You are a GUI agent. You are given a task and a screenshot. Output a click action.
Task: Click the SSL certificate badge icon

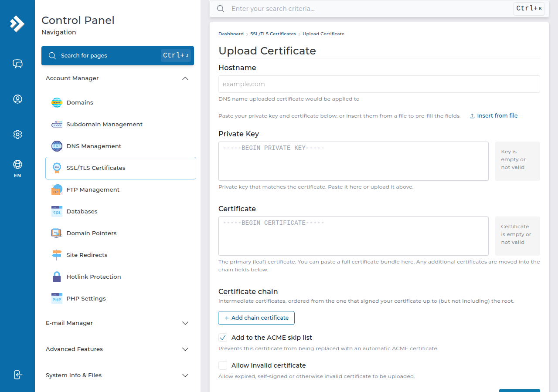coord(57,168)
